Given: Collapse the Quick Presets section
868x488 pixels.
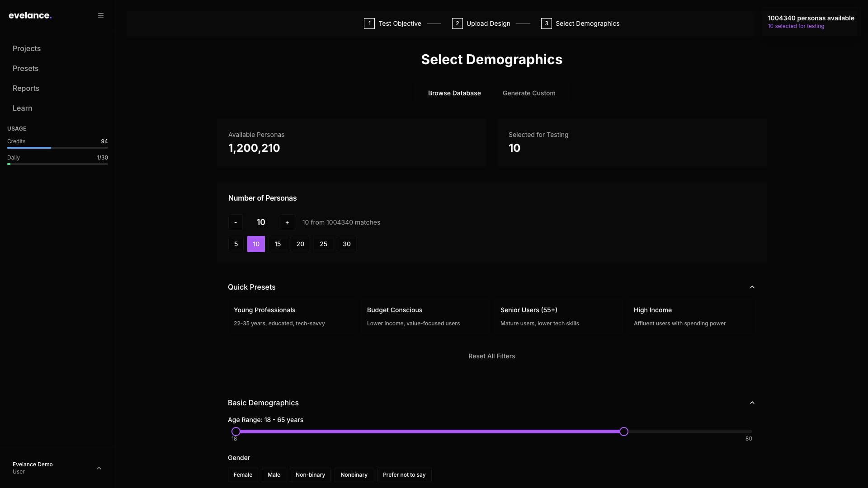Looking at the screenshot, I should pos(752,286).
